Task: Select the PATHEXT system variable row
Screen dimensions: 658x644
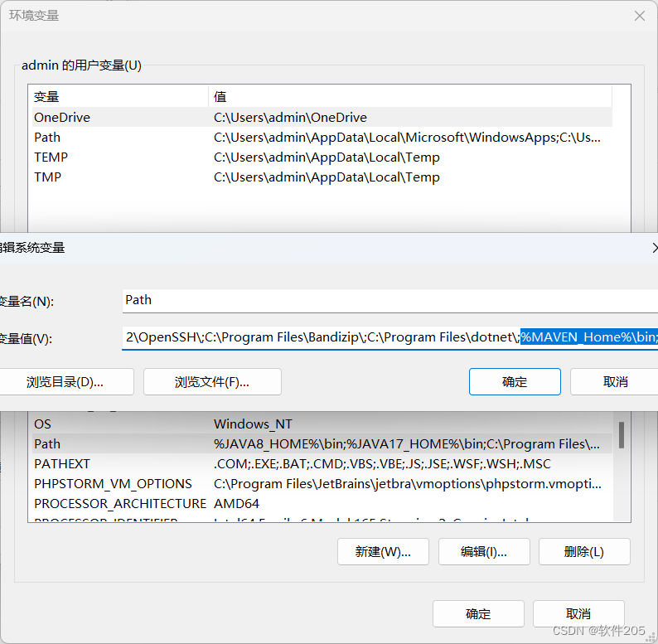Action: [322, 464]
